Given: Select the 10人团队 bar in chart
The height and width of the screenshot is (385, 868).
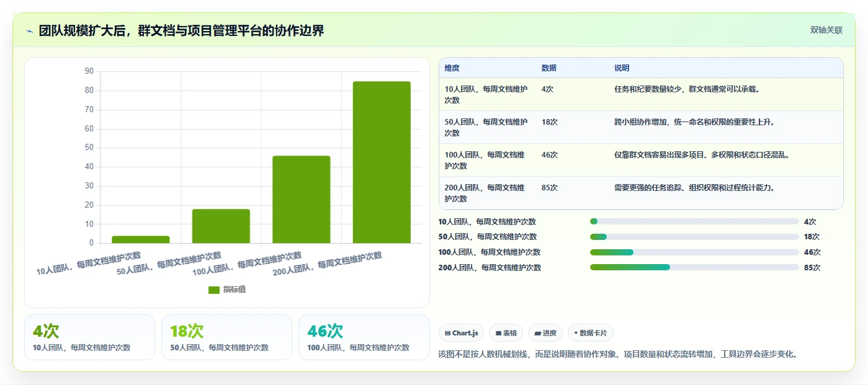Looking at the screenshot, I should click(x=141, y=239).
